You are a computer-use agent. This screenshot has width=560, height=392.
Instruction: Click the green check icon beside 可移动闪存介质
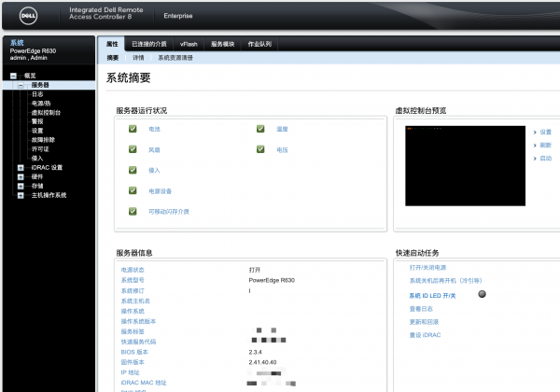[133, 211]
